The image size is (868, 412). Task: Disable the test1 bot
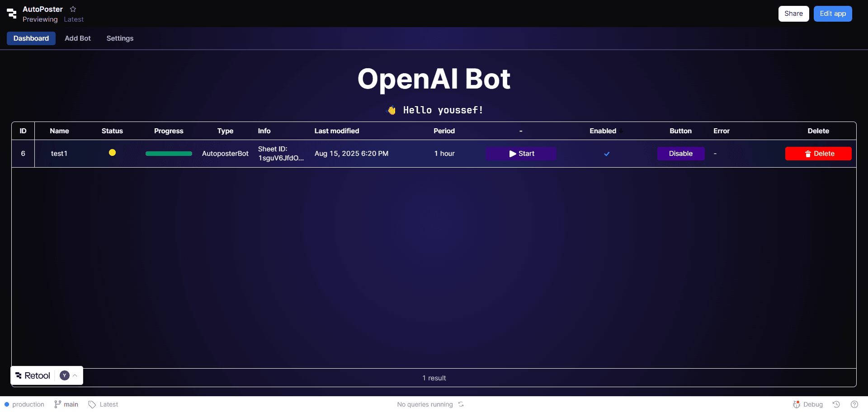pos(680,154)
